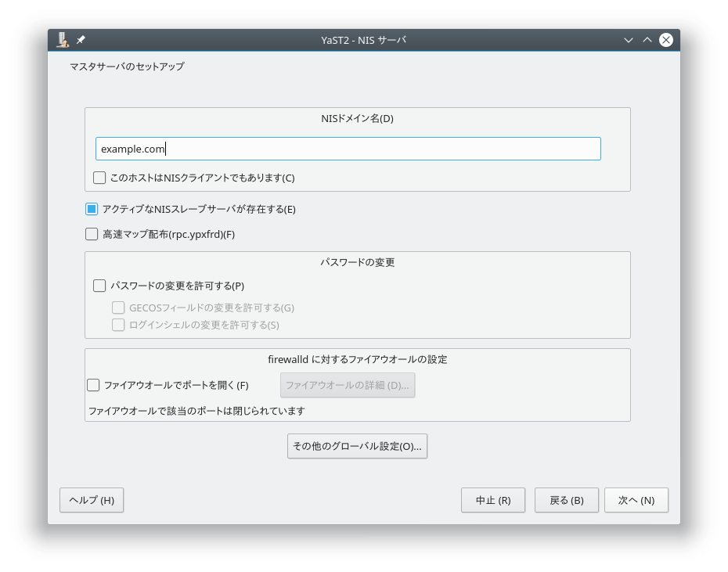The image size is (728, 572).
Task: Proceed with the '次へ' button
Action: pyautogui.click(x=636, y=500)
